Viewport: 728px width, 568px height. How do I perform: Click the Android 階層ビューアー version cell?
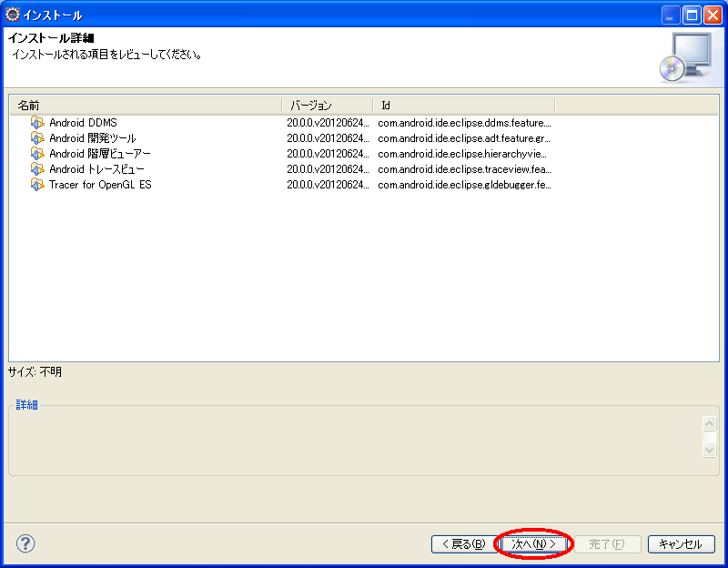(328, 154)
